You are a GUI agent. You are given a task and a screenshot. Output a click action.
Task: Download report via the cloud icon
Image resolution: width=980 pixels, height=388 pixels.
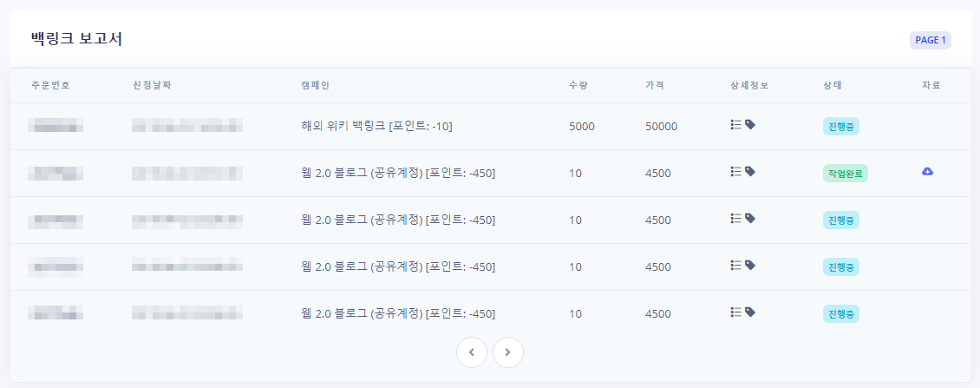927,172
